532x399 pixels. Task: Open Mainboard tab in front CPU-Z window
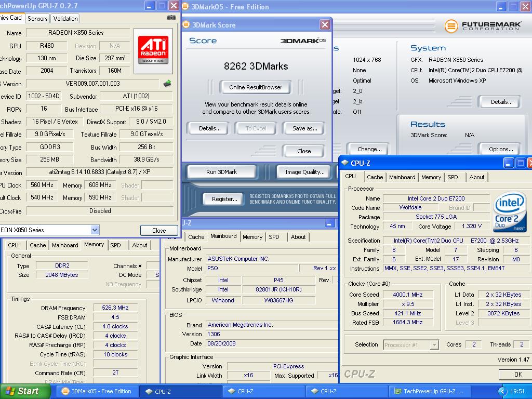point(402,177)
